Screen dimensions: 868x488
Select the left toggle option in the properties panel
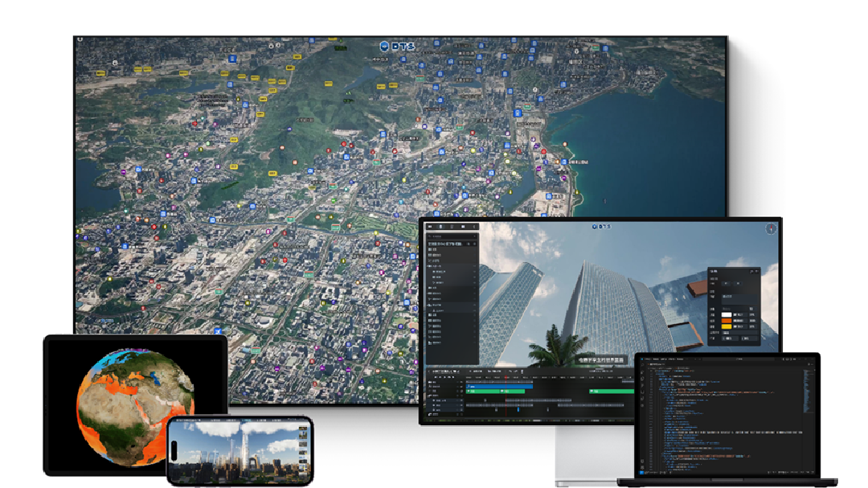coord(726,283)
